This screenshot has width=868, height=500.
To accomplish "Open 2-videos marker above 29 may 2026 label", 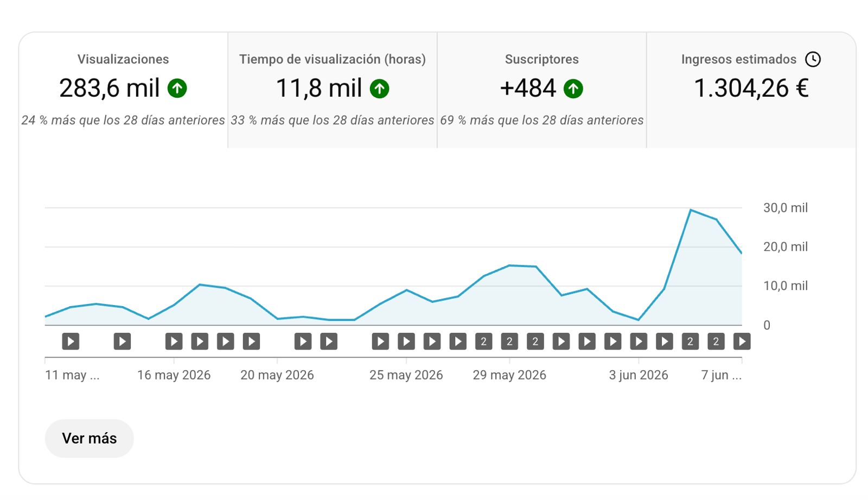I will point(509,341).
